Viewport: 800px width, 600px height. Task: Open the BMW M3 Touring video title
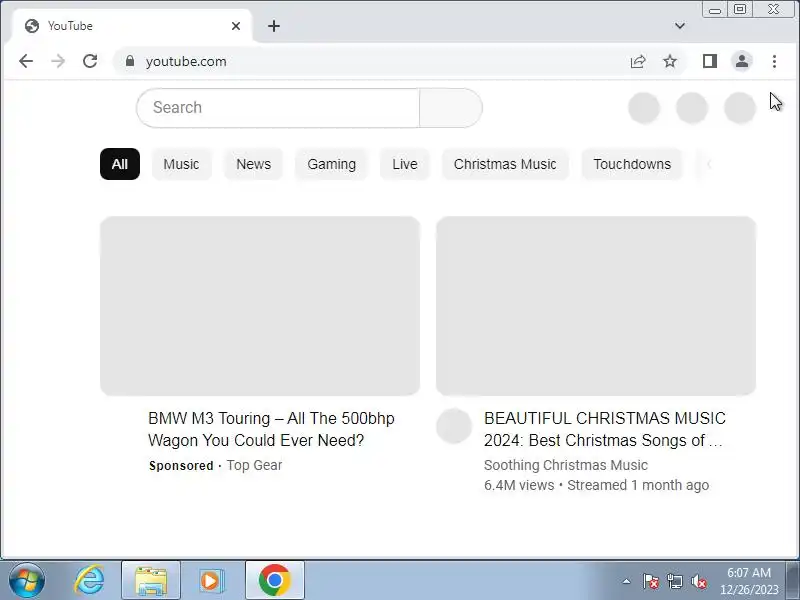[x=271, y=429]
